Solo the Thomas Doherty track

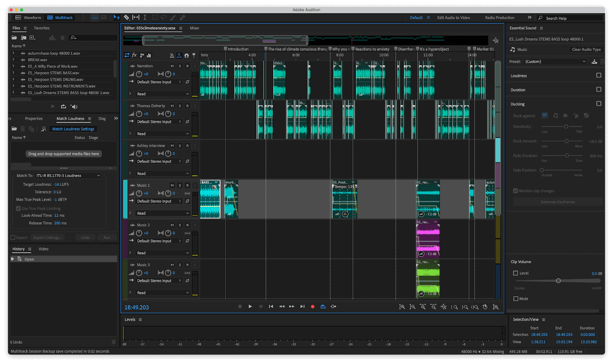(x=180, y=106)
